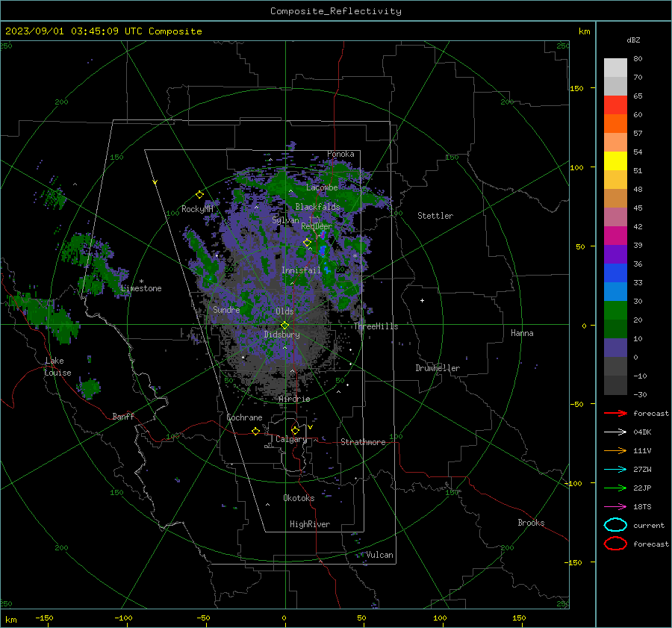Click the Sundre city label

tap(226, 309)
